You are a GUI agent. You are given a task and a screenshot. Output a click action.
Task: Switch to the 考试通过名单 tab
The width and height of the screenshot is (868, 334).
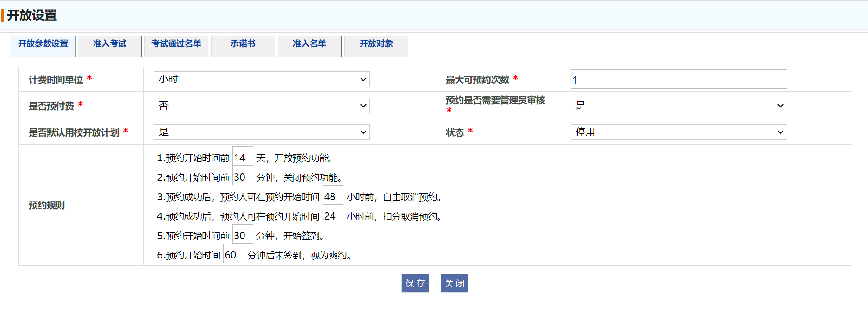coord(176,44)
